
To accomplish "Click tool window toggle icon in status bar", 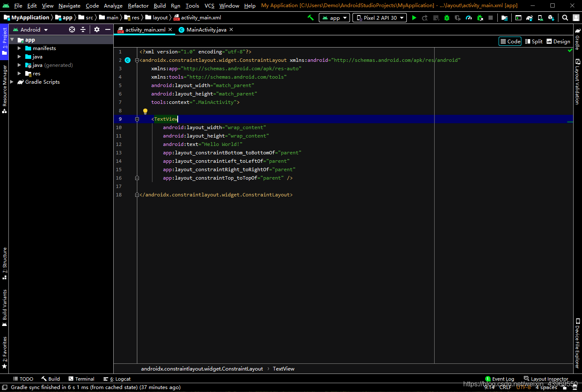I will click(x=4, y=387).
